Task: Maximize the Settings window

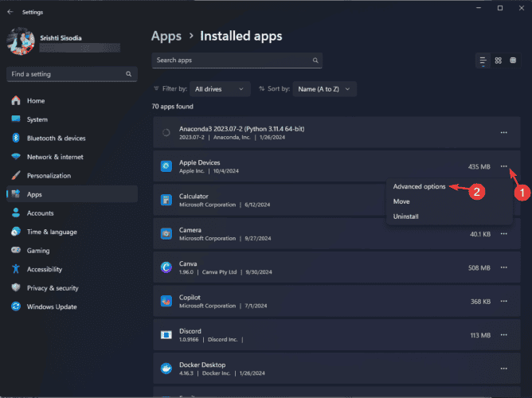Action: click(500, 8)
